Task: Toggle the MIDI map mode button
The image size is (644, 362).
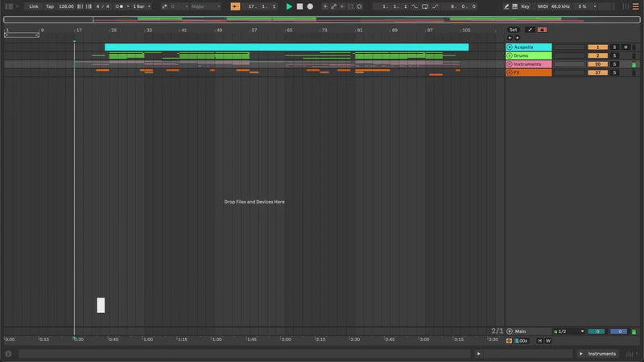Action: [543, 6]
